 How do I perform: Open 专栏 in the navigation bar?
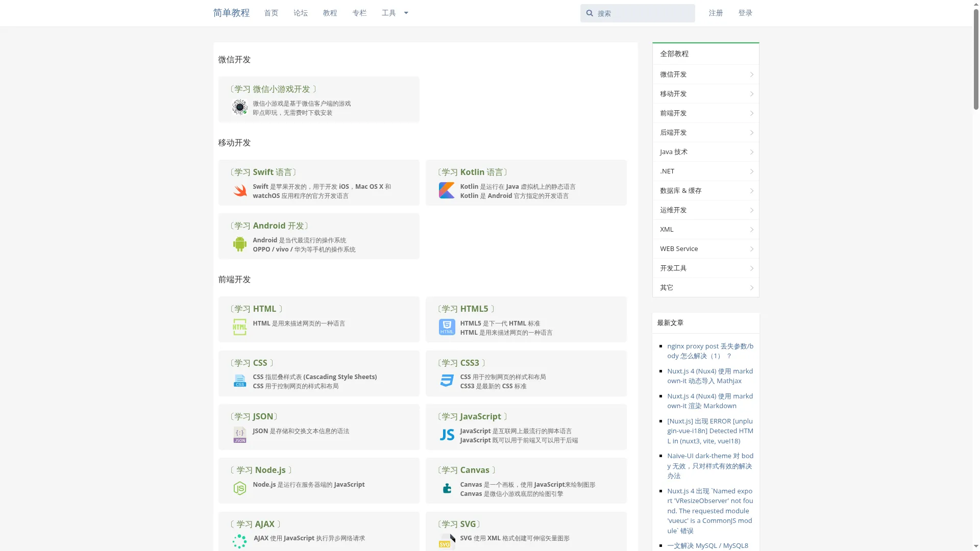(359, 13)
